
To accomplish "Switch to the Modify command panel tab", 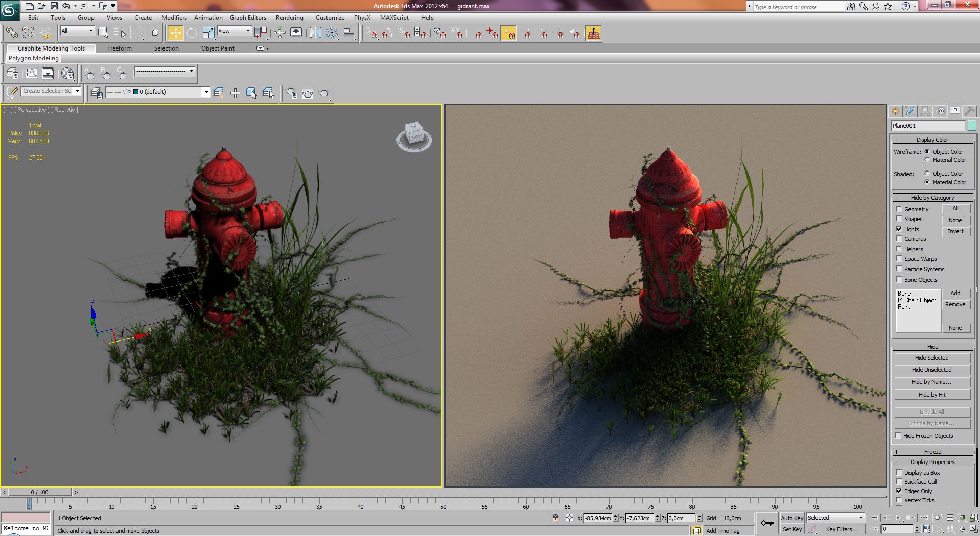I will point(910,111).
